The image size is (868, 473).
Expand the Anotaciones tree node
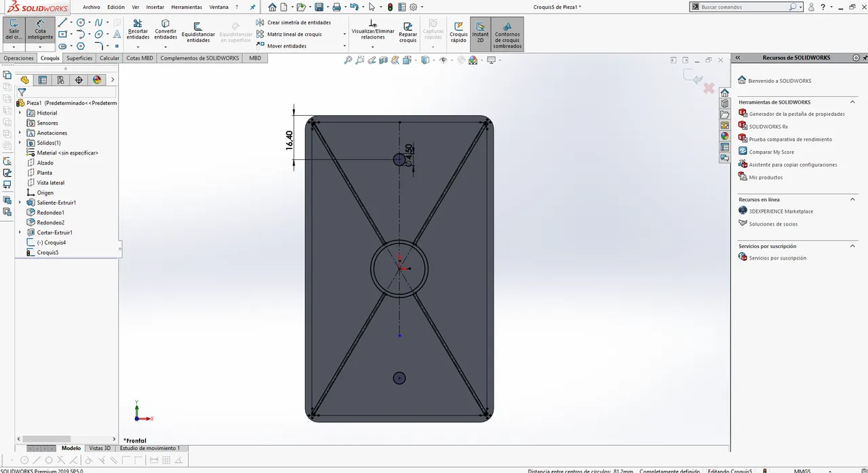(20, 133)
